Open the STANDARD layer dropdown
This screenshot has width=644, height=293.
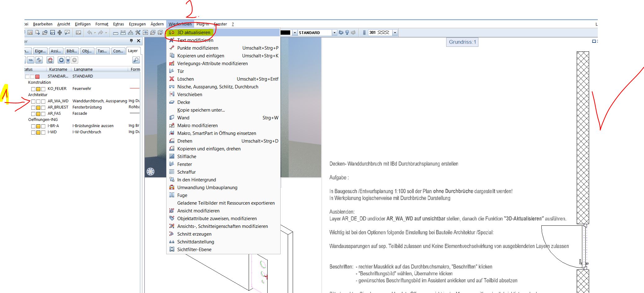[334, 33]
